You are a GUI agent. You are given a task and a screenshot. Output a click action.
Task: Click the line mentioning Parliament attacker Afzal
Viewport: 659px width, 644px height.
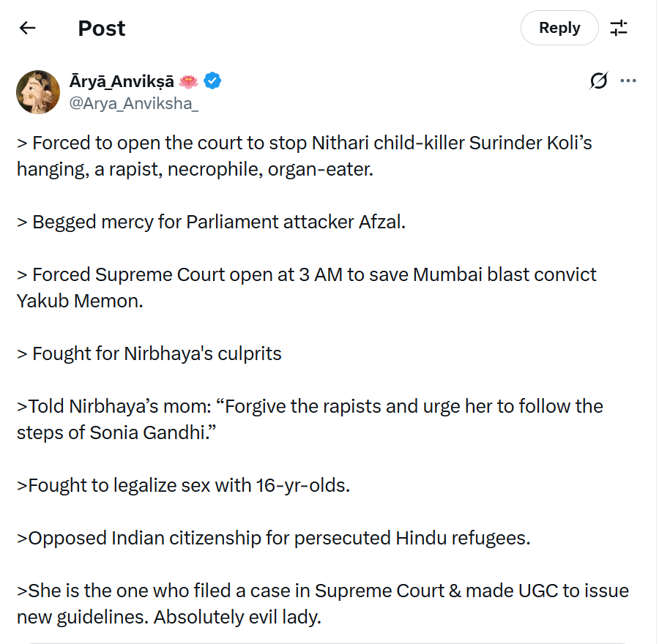(211, 222)
